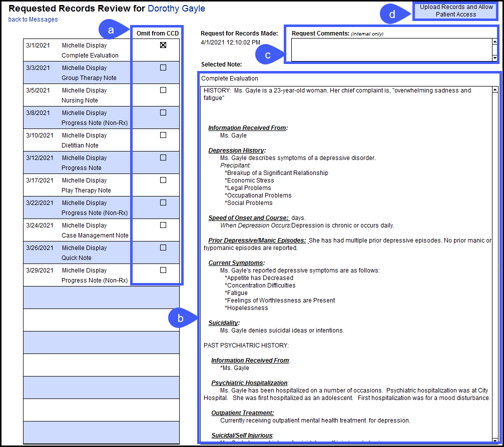504x447 pixels.
Task: Click the Dorothy Gayle patient name
Action: pos(176,8)
